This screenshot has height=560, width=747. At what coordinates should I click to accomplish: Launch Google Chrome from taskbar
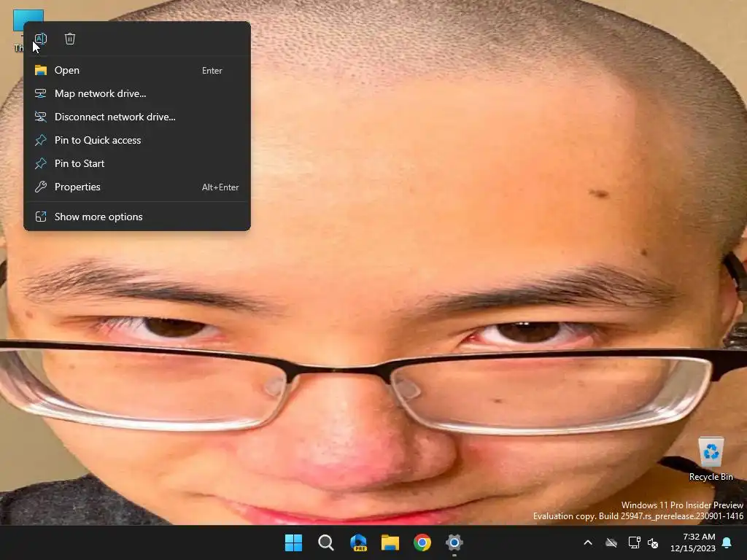(422, 542)
